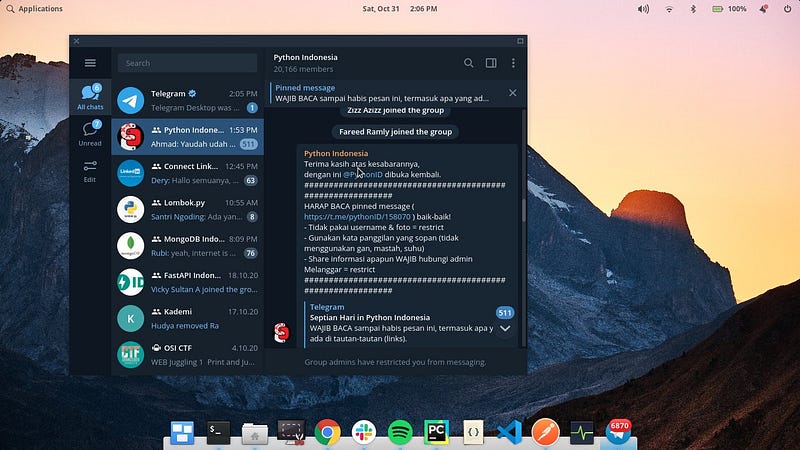Launch the Screenshot tool from dock
Screen dimensions: 800x450
pos(291,433)
